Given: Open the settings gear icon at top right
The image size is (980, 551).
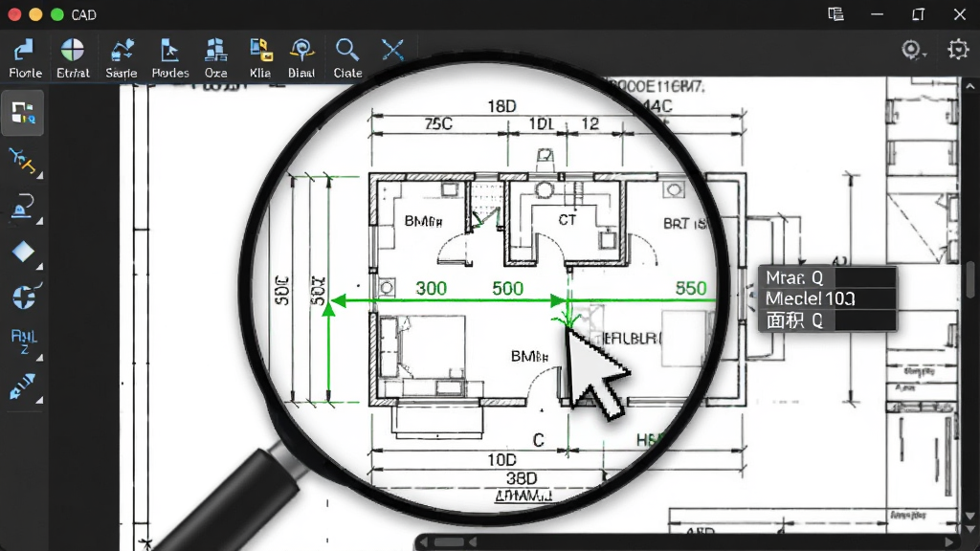Looking at the screenshot, I should [x=957, y=50].
